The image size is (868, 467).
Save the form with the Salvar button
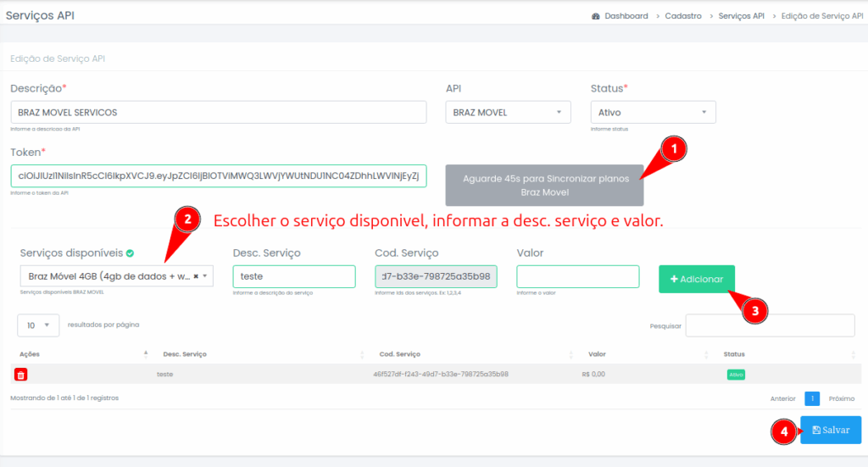[x=830, y=430]
